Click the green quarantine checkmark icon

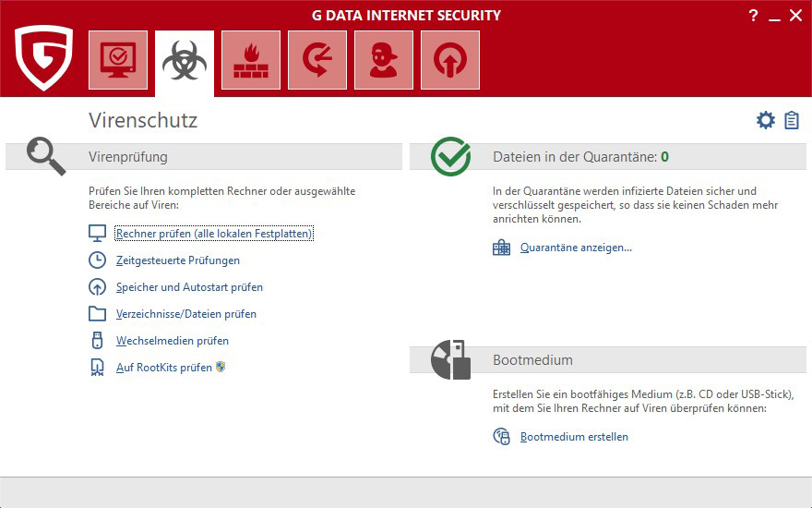click(450, 157)
